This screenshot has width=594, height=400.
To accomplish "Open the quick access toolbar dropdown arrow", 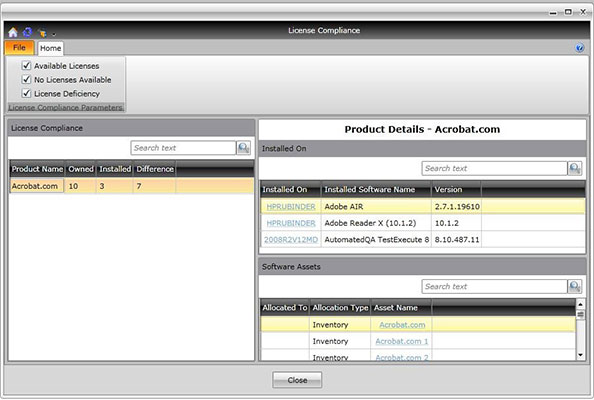I will tap(54, 34).
